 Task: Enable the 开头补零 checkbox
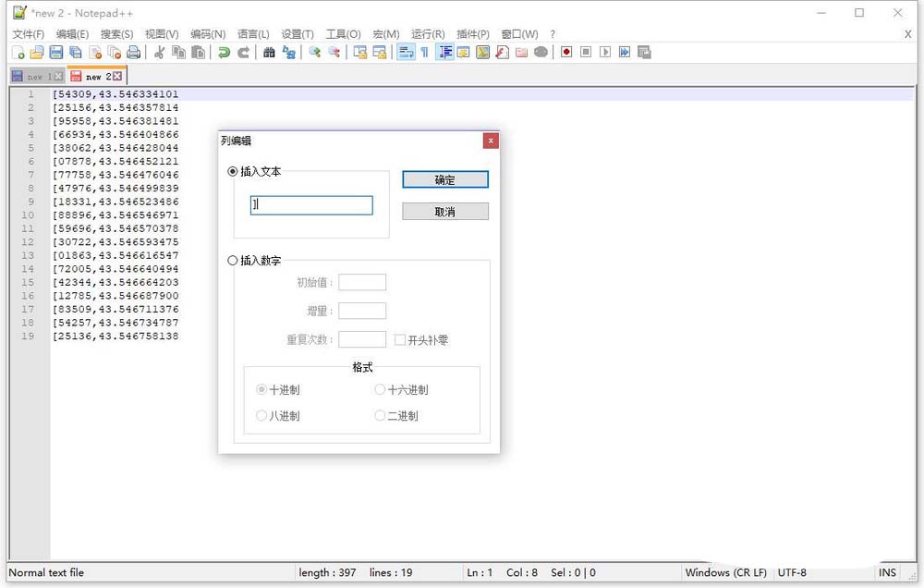click(401, 339)
